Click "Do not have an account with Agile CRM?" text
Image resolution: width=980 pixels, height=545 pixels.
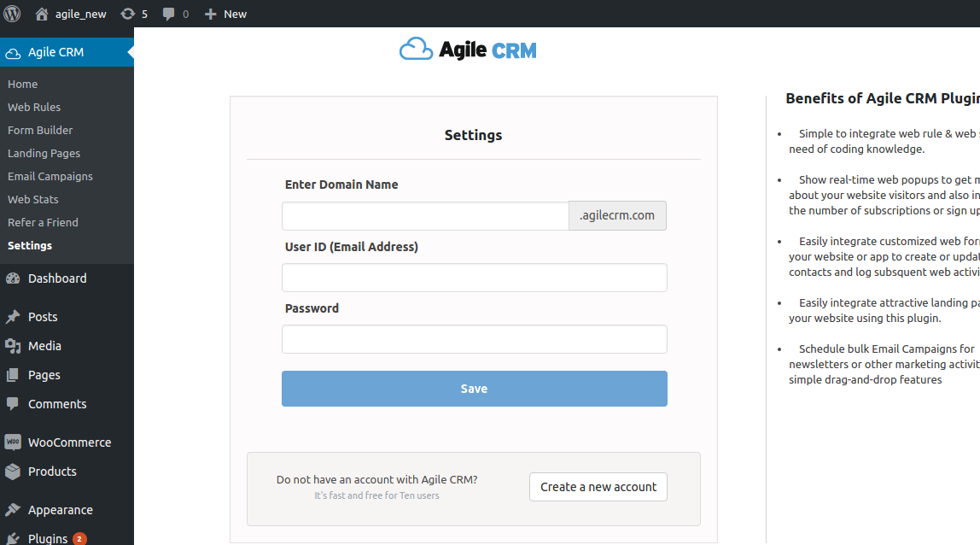tap(376, 480)
